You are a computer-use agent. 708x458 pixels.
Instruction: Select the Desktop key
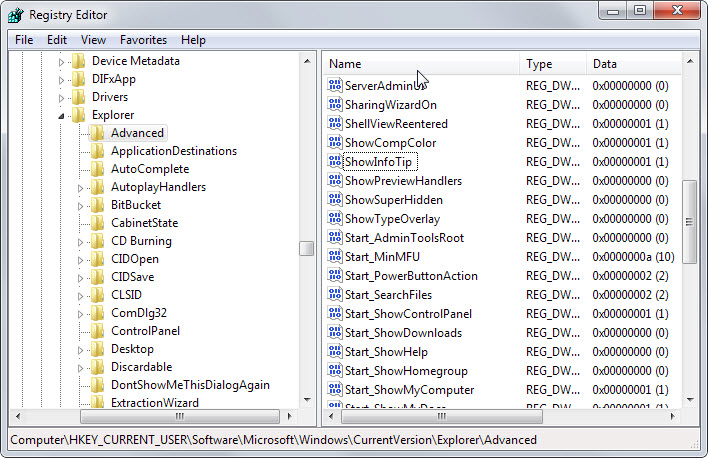[132, 349]
